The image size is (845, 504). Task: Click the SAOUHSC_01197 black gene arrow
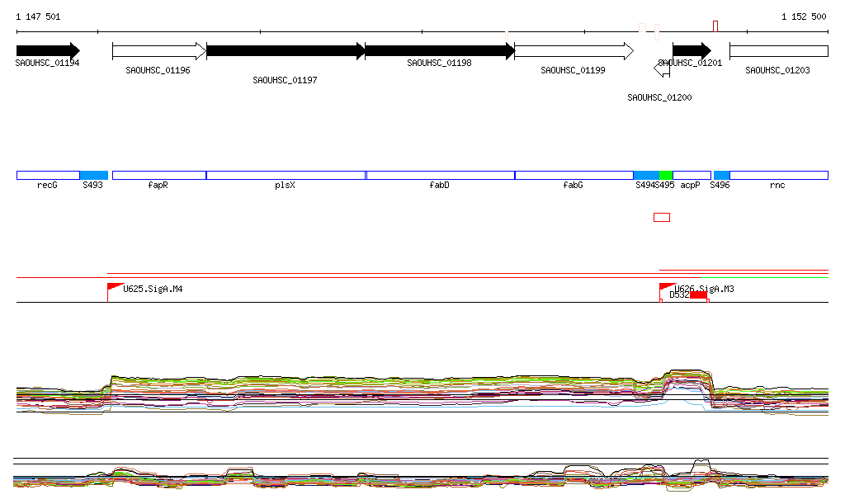coord(285,51)
